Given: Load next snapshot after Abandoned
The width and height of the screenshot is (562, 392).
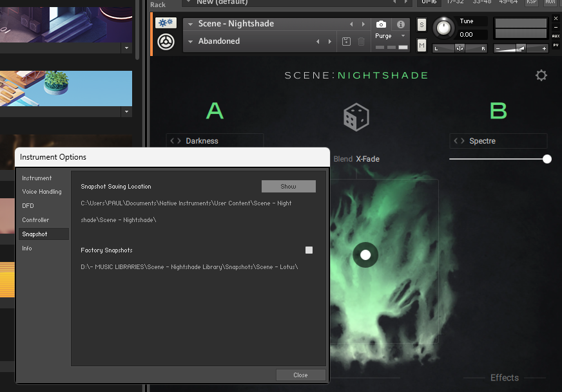Looking at the screenshot, I should tap(330, 42).
